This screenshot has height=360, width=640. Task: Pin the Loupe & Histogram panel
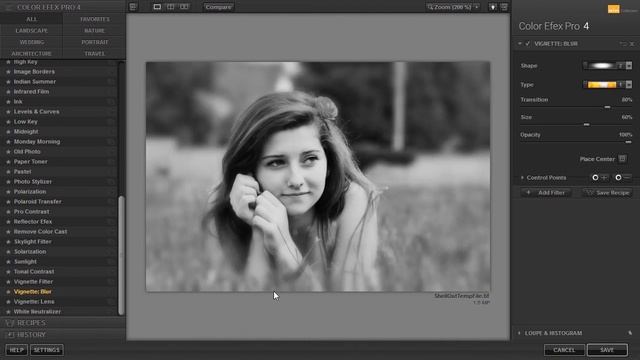pyautogui.click(x=630, y=333)
